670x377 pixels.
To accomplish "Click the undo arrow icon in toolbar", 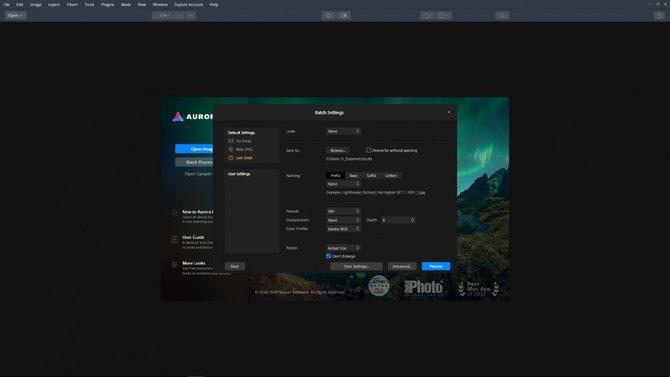I will point(427,15).
